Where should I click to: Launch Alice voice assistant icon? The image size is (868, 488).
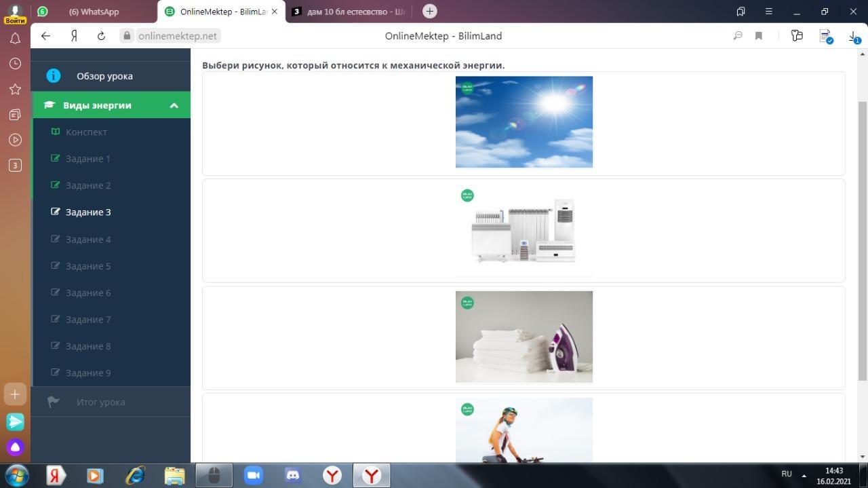coord(15,447)
